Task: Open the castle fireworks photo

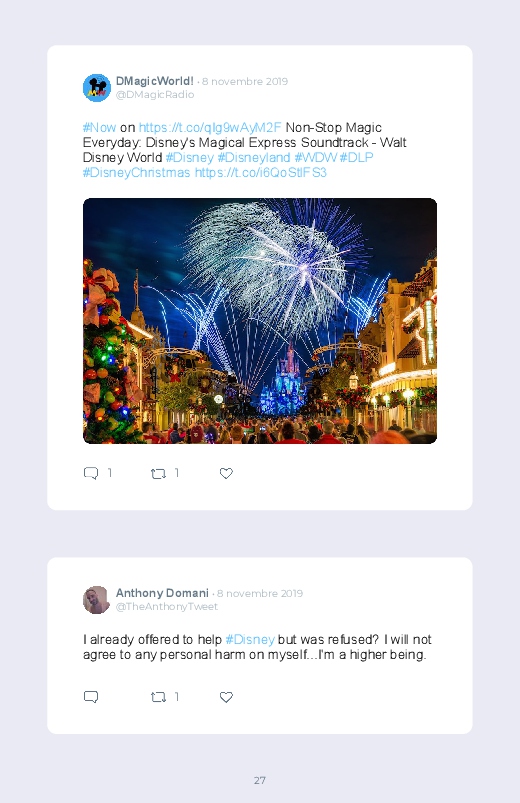Action: [260, 321]
